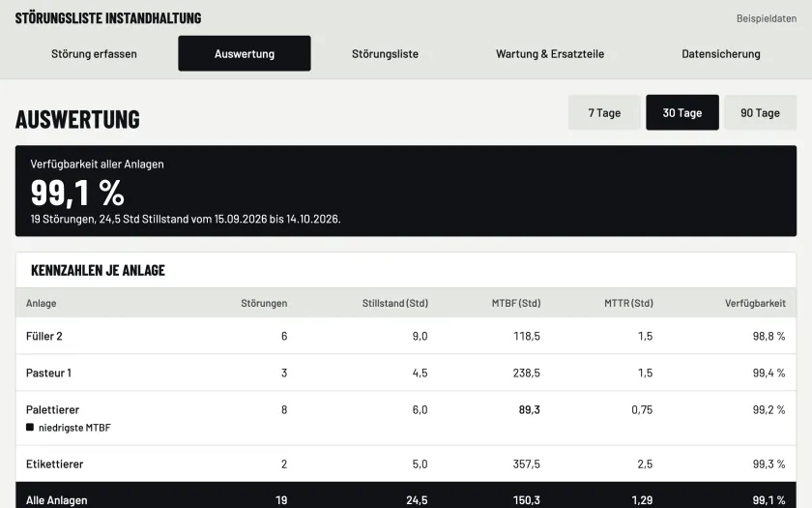Click the 99,1 % availability figure in banner

[x=77, y=193]
